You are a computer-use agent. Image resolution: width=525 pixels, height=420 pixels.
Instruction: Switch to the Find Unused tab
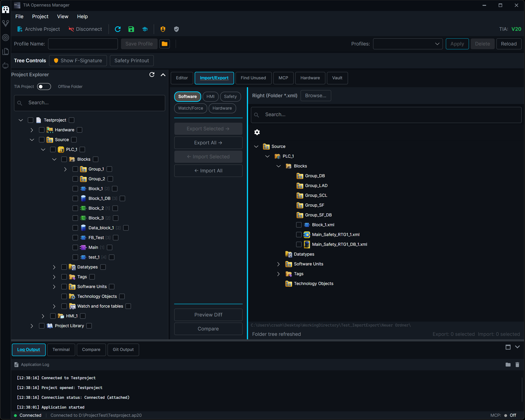[x=253, y=78]
